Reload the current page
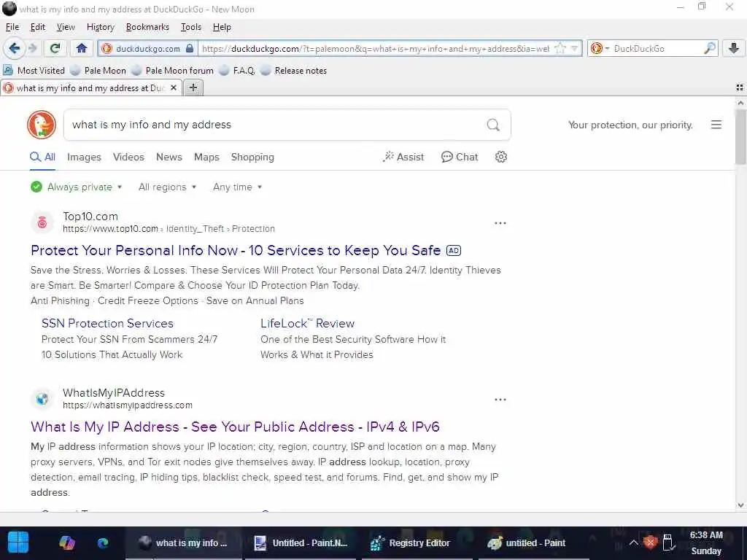This screenshot has height=560, width=747. (x=55, y=48)
